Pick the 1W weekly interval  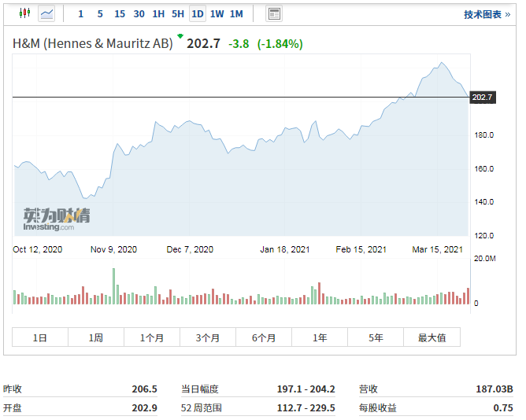[x=217, y=13]
